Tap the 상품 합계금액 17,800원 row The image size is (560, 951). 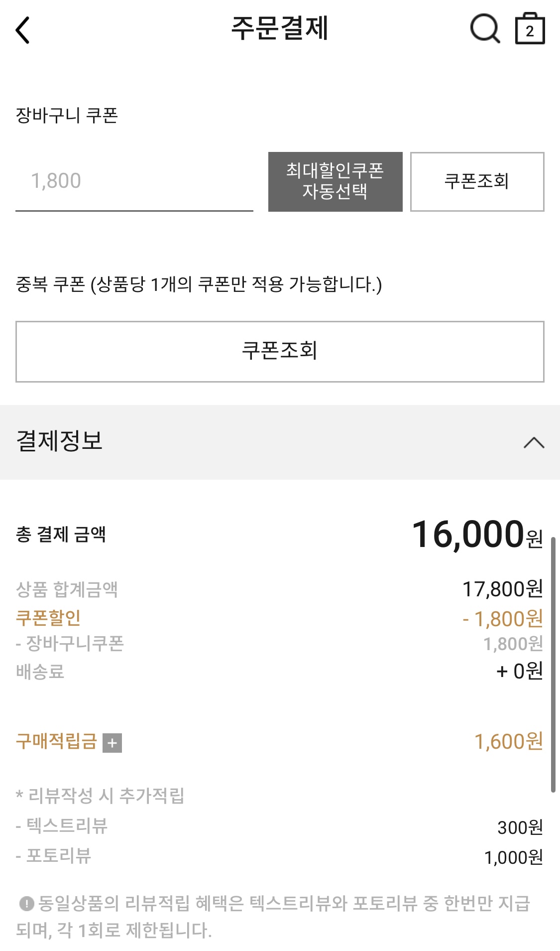(280, 589)
